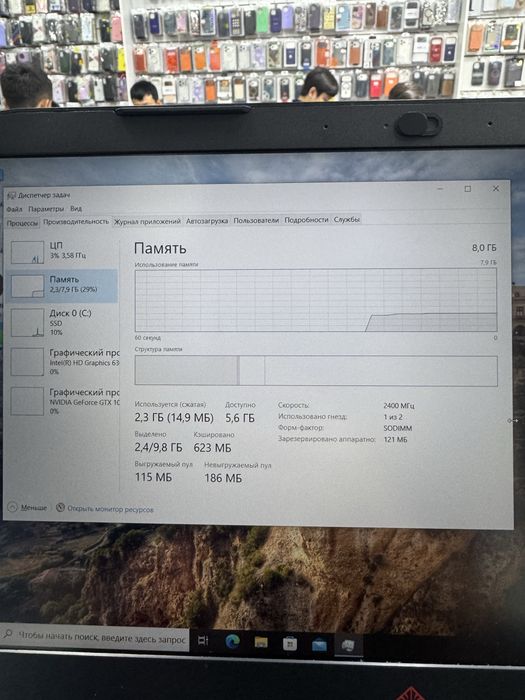Click the taskbar search magnifier icon
Image resolution: width=525 pixels, height=700 pixels.
[8, 634]
